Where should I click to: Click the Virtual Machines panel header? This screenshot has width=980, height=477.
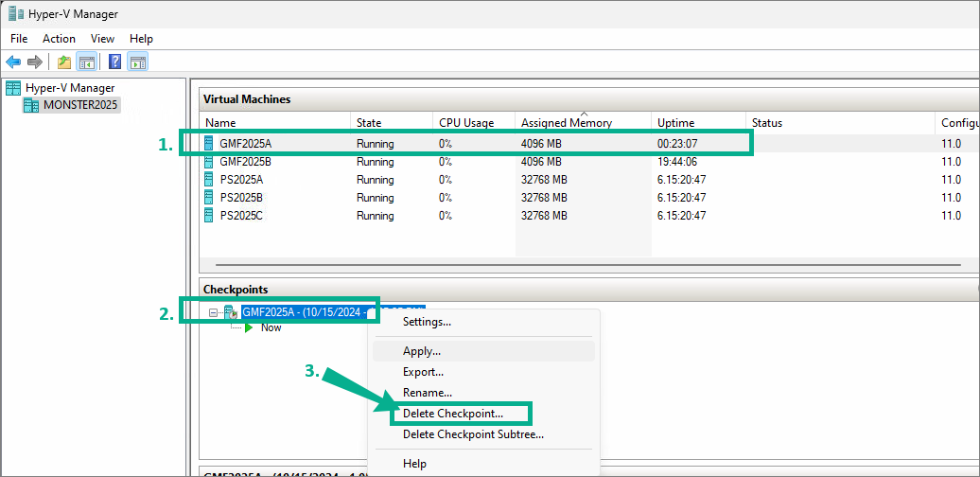589,98
